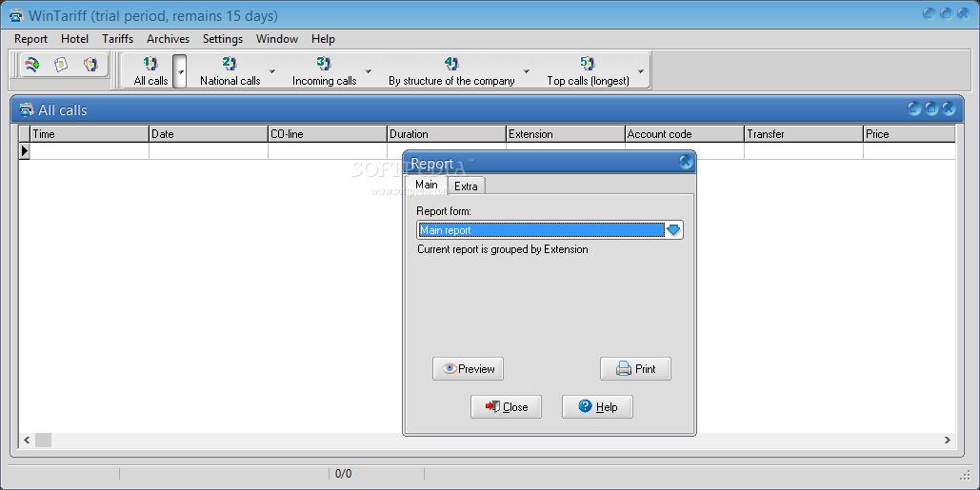Open the Archives menu
Image resolution: width=980 pixels, height=490 pixels.
tap(169, 39)
